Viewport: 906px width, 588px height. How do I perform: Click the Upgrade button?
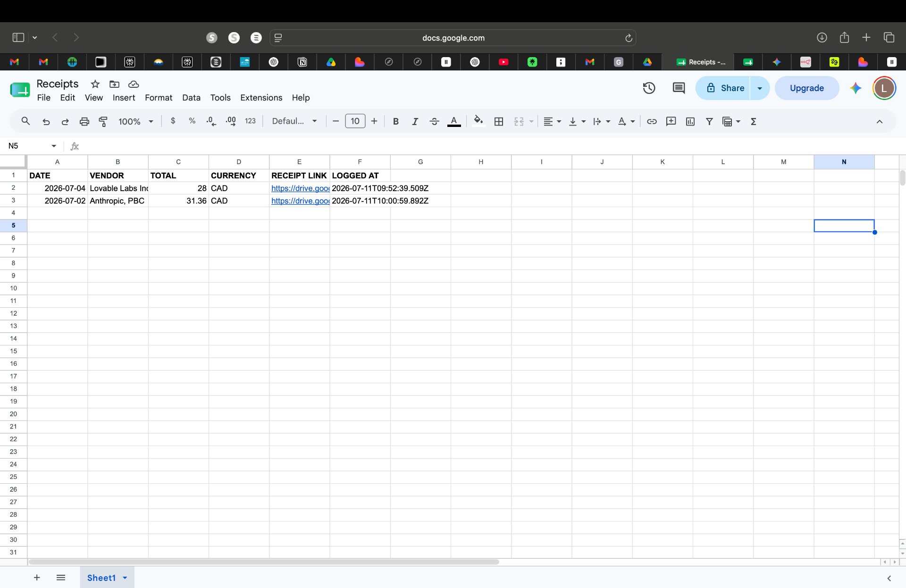click(x=807, y=88)
